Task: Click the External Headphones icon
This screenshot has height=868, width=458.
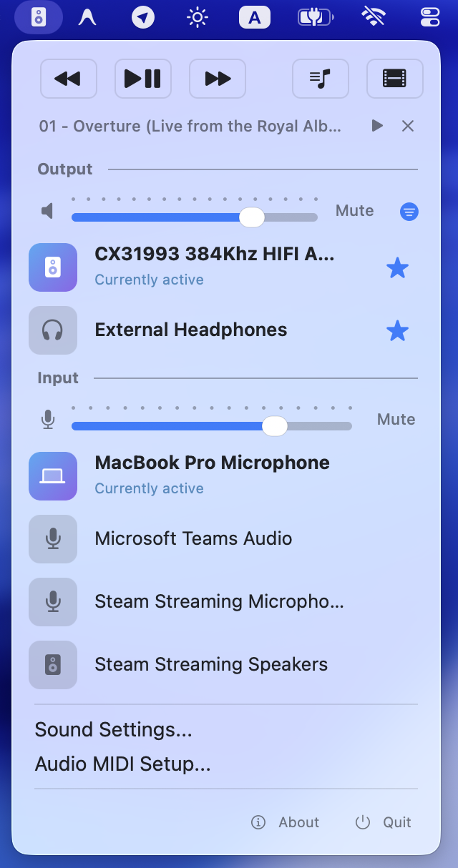Action: (53, 330)
